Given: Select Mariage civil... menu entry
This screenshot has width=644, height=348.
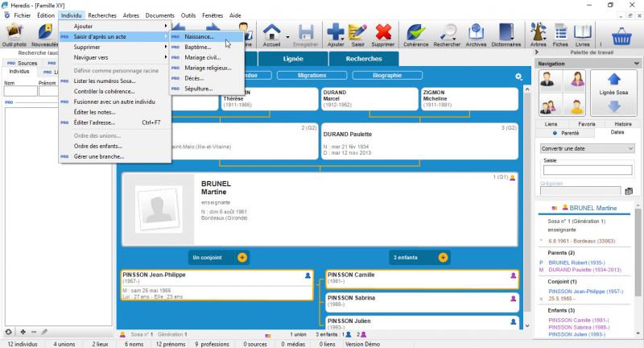Looking at the screenshot, I should (207, 57).
